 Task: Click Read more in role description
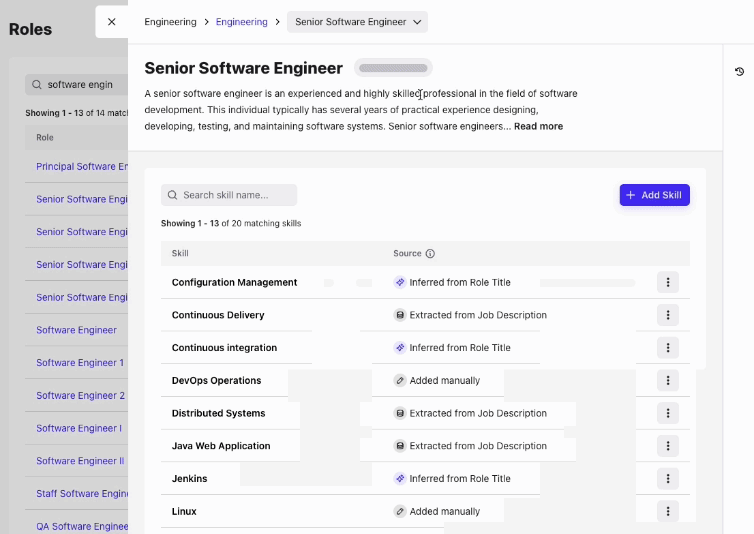point(539,126)
